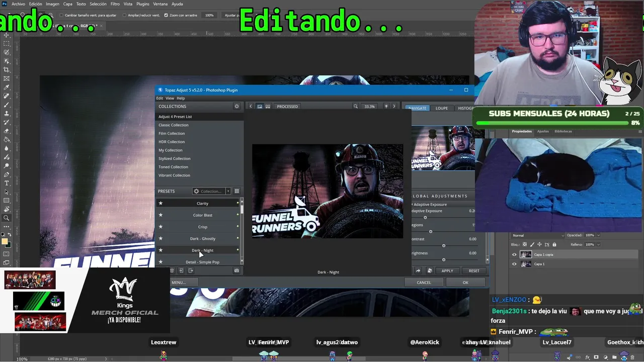Toggle favorite star for Dark - Ghostly
The width and height of the screenshot is (644, 362).
160,238
